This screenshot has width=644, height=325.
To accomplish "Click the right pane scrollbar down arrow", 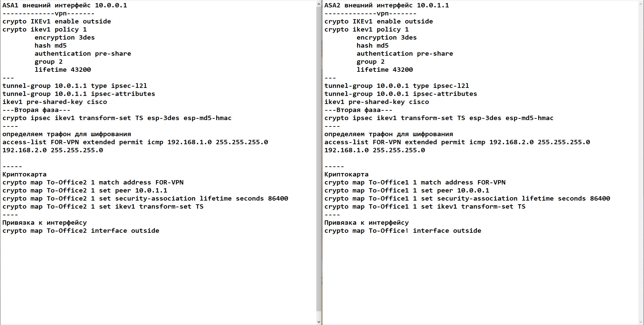I will 641,322.
